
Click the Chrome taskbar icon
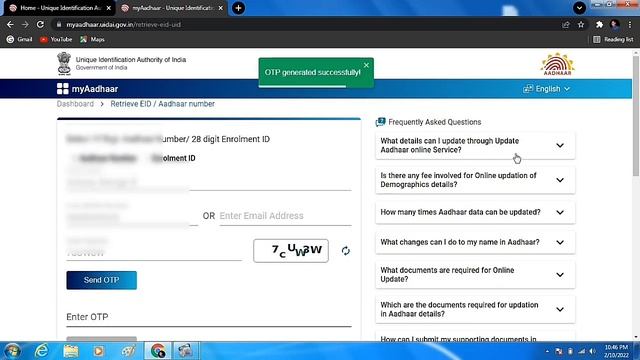(x=158, y=351)
